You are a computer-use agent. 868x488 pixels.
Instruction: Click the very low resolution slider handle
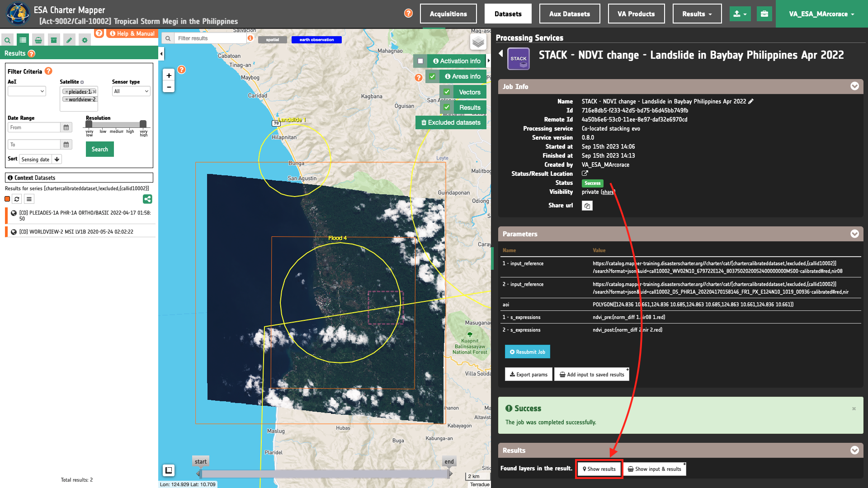89,124
